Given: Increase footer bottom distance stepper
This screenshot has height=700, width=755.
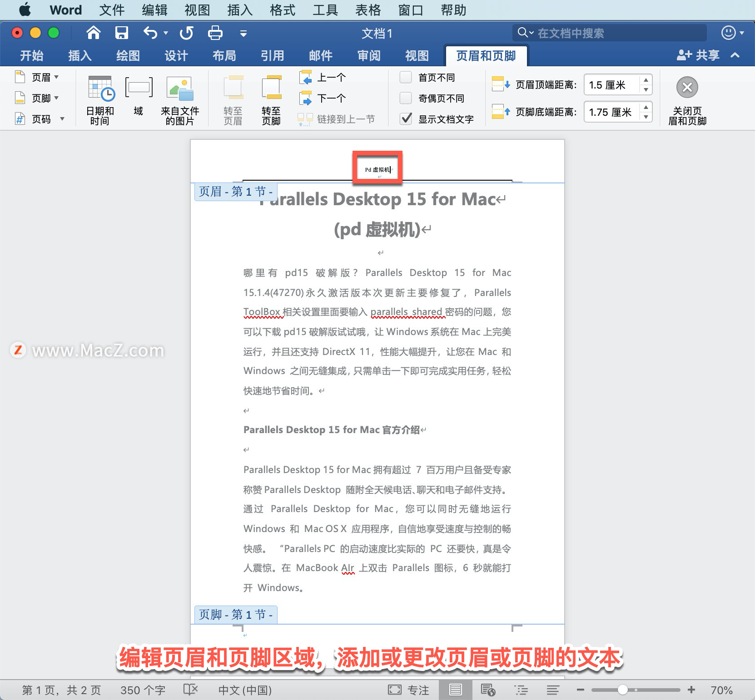Looking at the screenshot, I should [x=646, y=107].
